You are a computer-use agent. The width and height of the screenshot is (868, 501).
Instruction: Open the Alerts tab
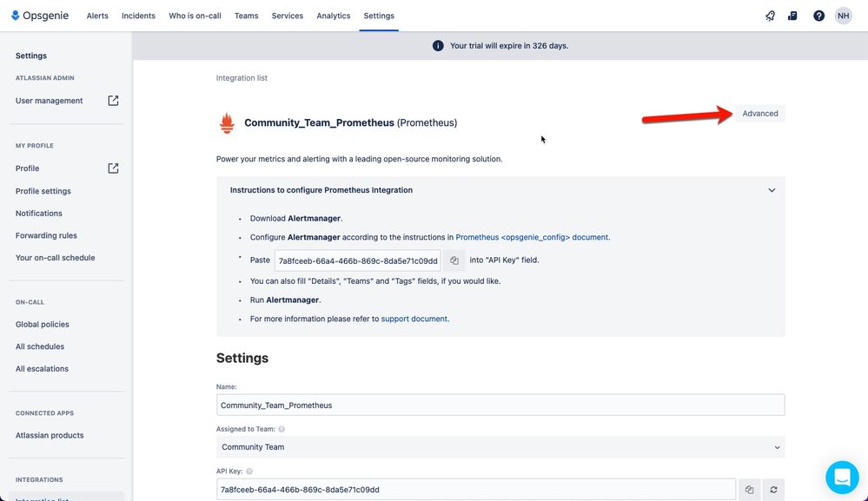tap(97, 16)
